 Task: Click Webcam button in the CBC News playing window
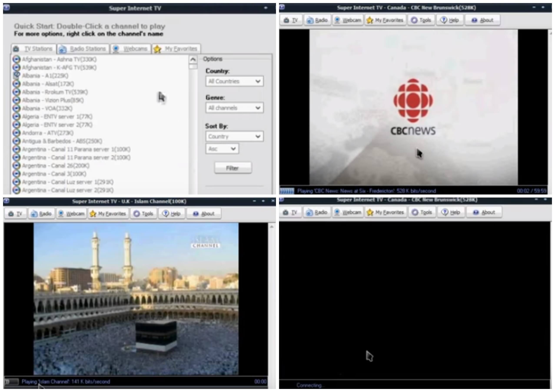coord(348,20)
